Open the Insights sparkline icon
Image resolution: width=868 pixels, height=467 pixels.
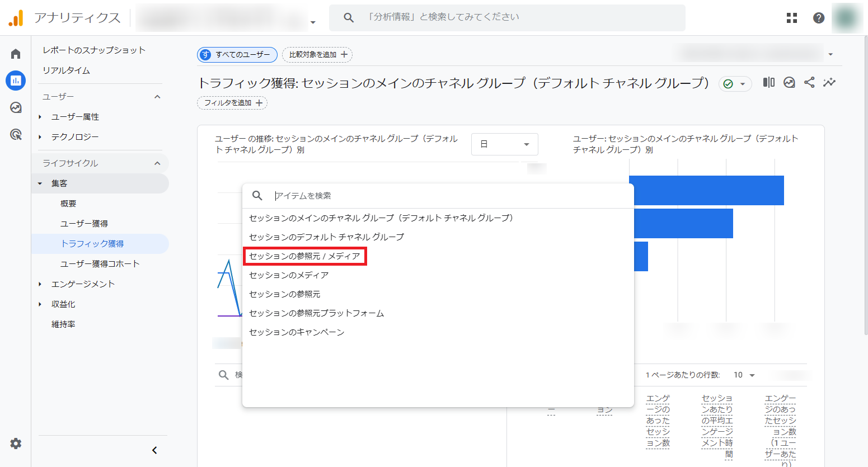coord(829,83)
